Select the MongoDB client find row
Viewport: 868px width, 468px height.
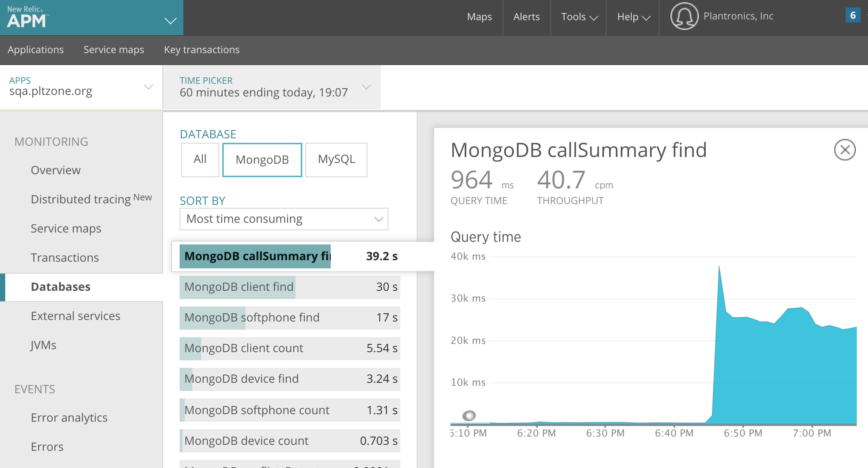[x=290, y=287]
